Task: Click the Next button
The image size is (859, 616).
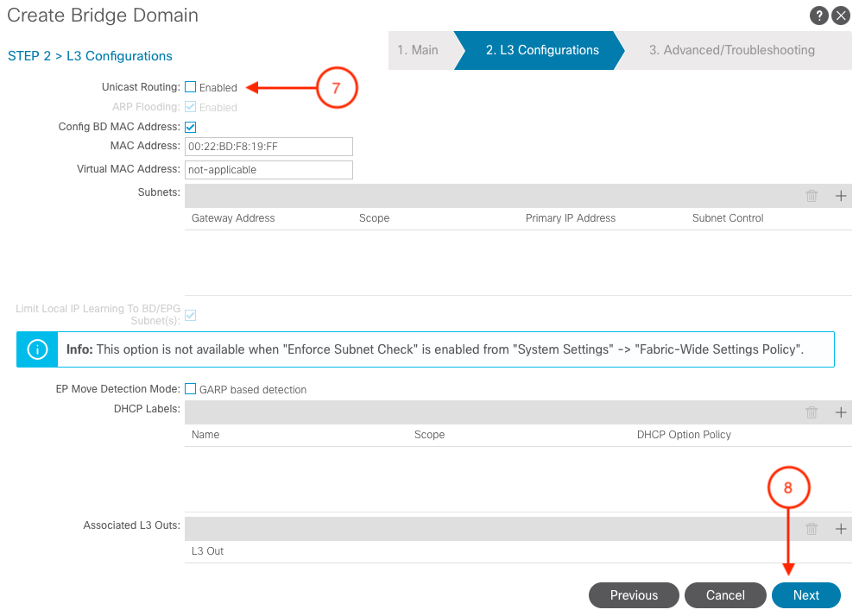Action: [805, 595]
